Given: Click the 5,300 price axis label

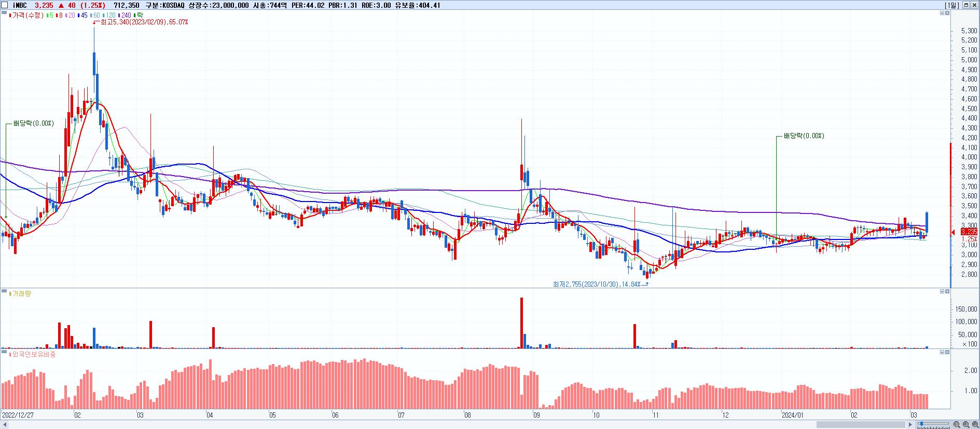Looking at the screenshot, I should coord(969,31).
